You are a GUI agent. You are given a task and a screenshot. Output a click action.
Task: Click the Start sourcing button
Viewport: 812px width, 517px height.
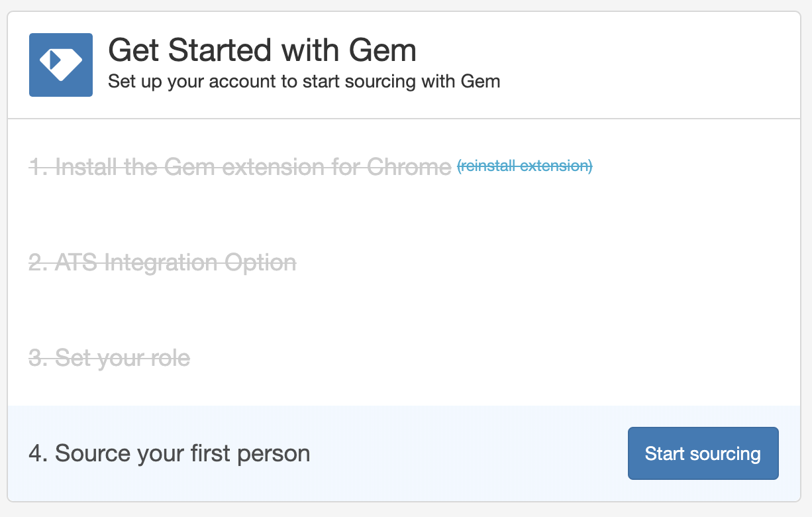703,453
